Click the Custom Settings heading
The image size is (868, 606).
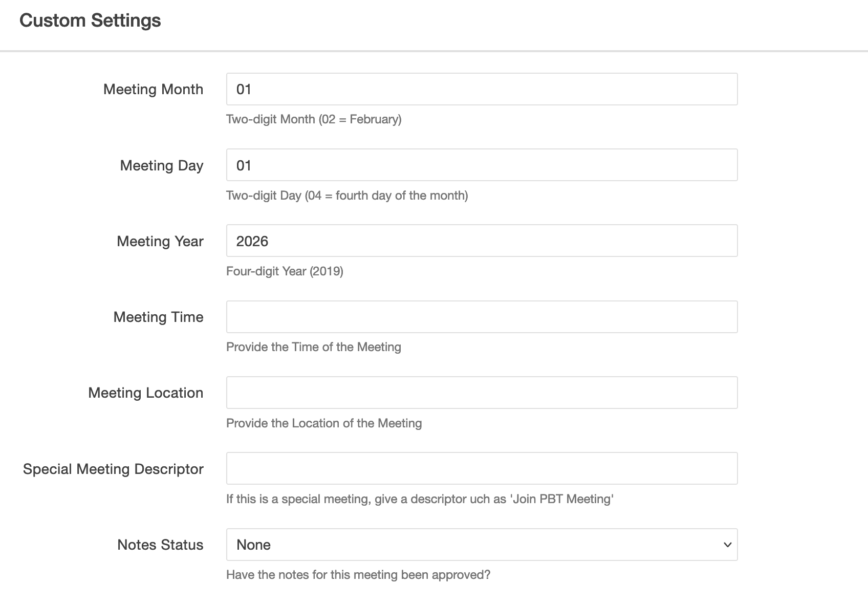90,20
